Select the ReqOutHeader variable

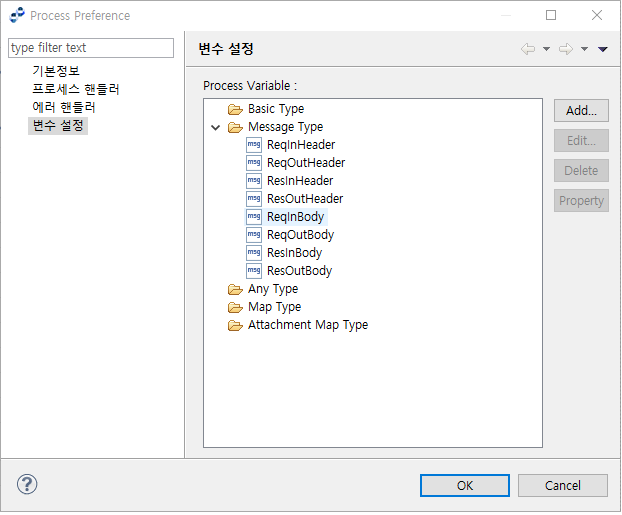coord(306,163)
